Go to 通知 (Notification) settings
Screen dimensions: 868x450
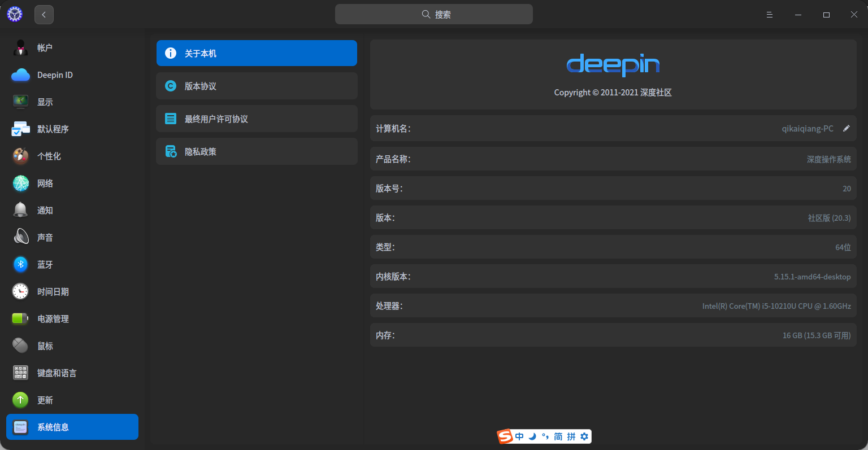pyautogui.click(x=72, y=211)
